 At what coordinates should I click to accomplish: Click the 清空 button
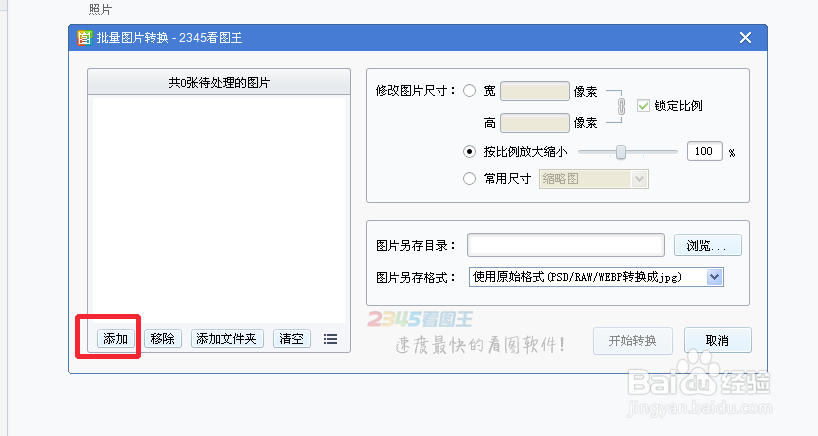292,338
